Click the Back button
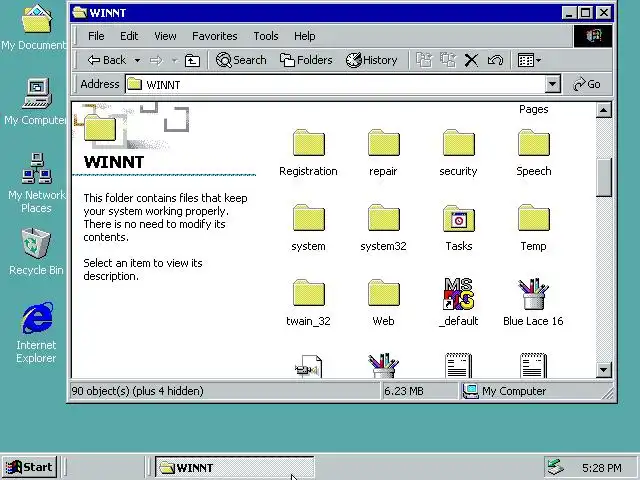This screenshot has height=480, width=640. pyautogui.click(x=107, y=60)
